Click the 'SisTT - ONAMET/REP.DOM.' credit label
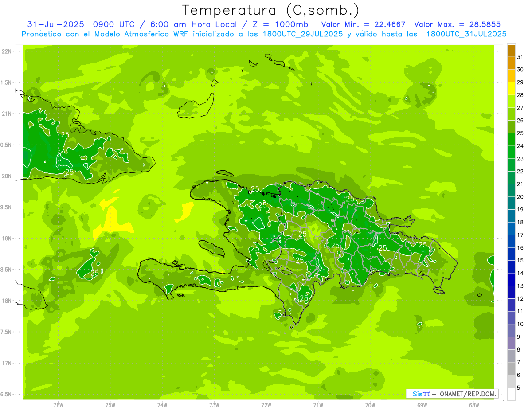The width and height of the screenshot is (532, 411). (x=452, y=394)
